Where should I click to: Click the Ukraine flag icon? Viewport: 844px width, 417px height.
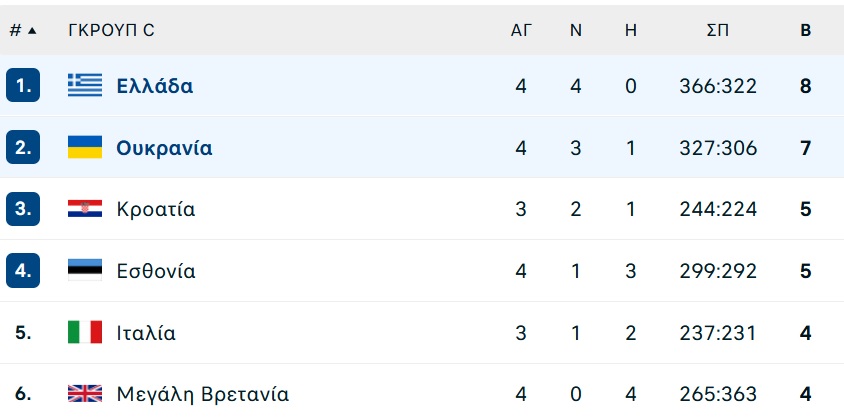85,147
